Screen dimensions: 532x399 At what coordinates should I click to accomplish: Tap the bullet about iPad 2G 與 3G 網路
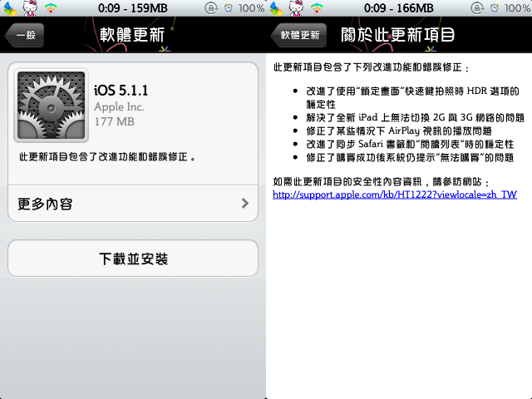(416, 118)
